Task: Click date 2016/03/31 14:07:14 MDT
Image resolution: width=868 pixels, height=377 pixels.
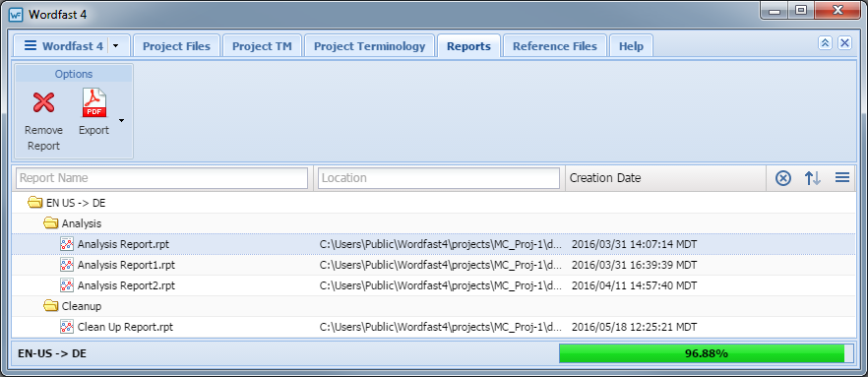Action: click(634, 245)
